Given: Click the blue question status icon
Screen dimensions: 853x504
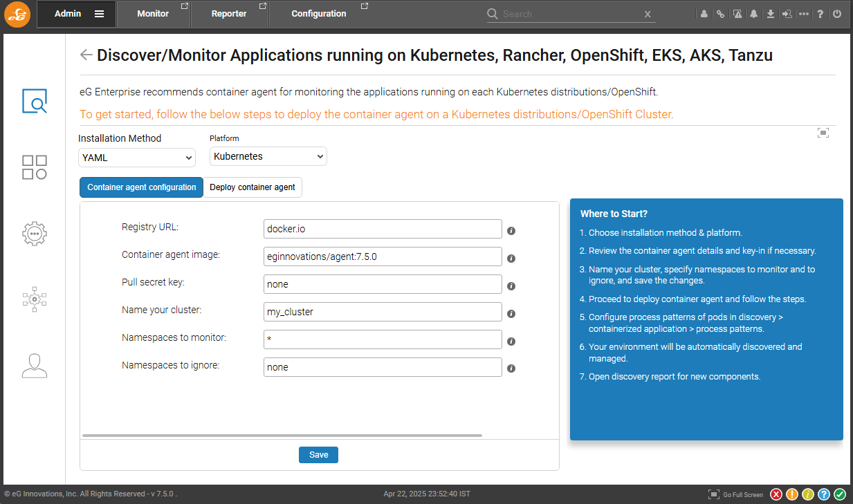Looking at the screenshot, I should click(824, 494).
